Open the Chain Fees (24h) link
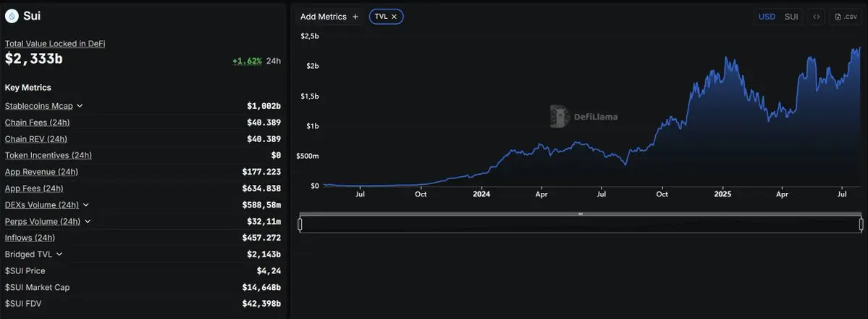This screenshot has width=868, height=319. [x=37, y=122]
